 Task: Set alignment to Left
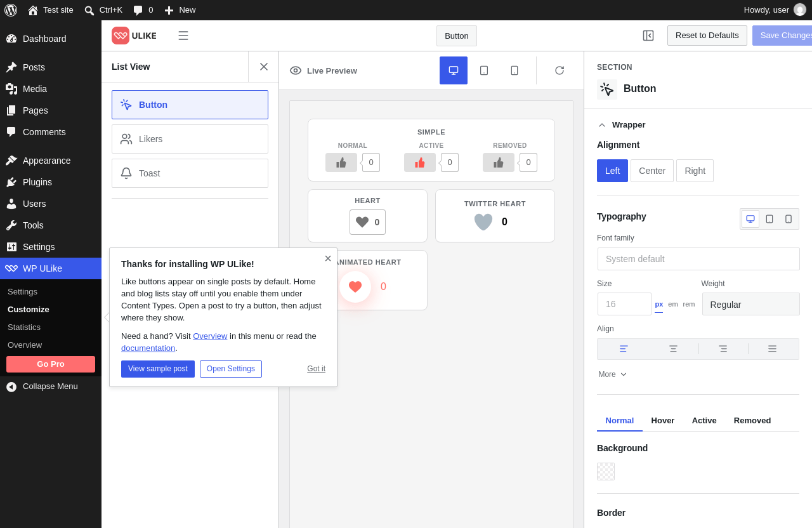tap(612, 171)
